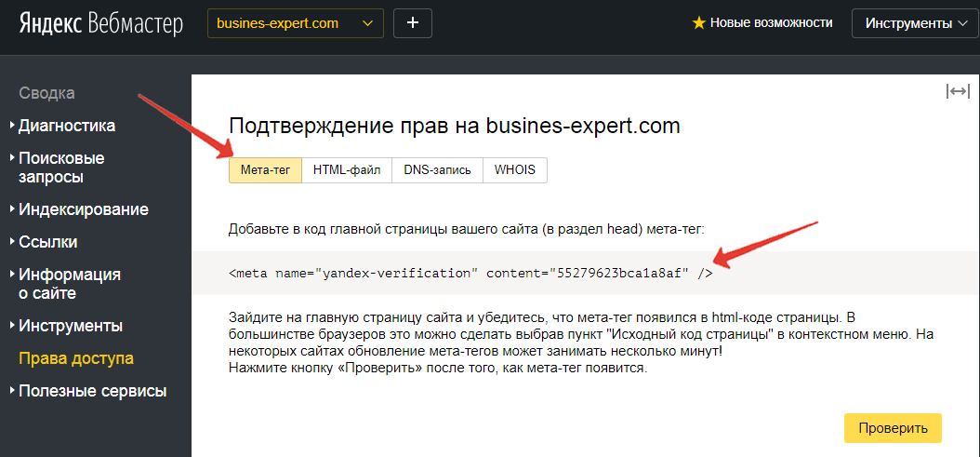Toggle the panel width expand icon

tap(958, 91)
